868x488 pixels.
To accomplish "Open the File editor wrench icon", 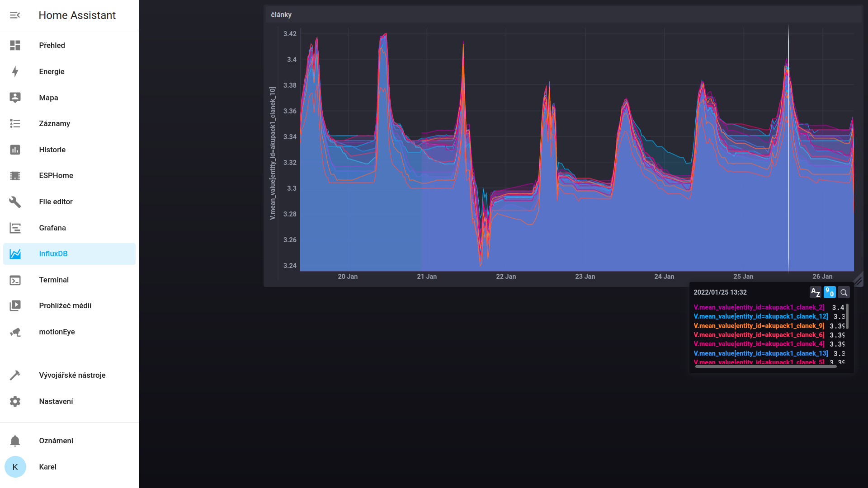I will tap(15, 202).
